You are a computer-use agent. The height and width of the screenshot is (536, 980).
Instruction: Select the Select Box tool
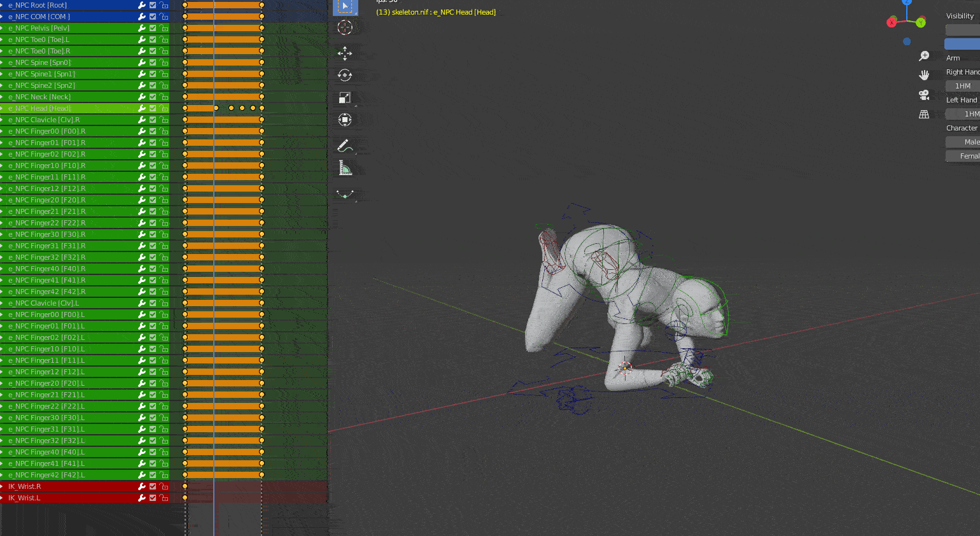coord(345,7)
